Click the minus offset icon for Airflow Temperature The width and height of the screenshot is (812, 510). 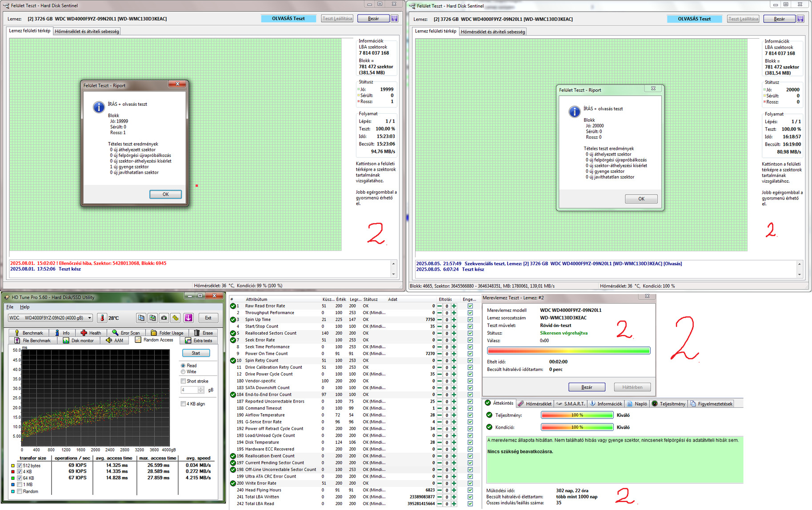440,415
